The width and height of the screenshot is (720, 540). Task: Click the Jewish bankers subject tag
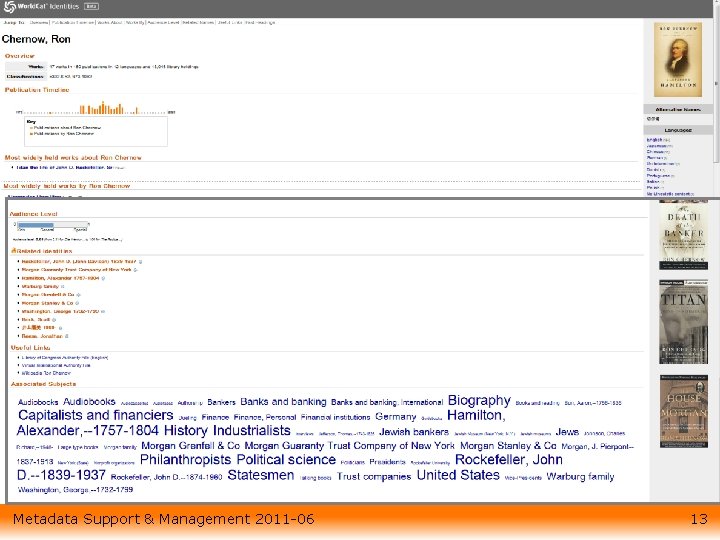[x=414, y=432]
